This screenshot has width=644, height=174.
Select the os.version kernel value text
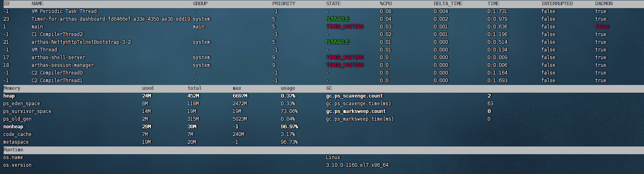tap(357, 165)
